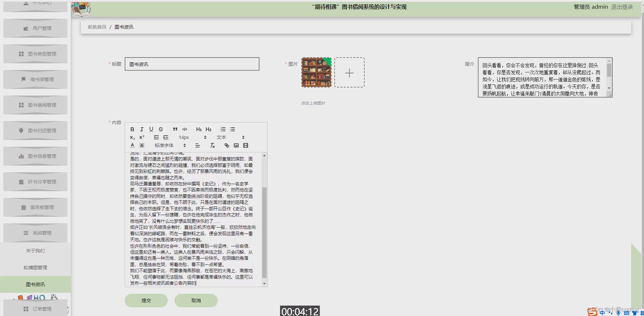The image size is (644, 316).
Task: Click the plus area to upload an image
Action: tap(349, 72)
